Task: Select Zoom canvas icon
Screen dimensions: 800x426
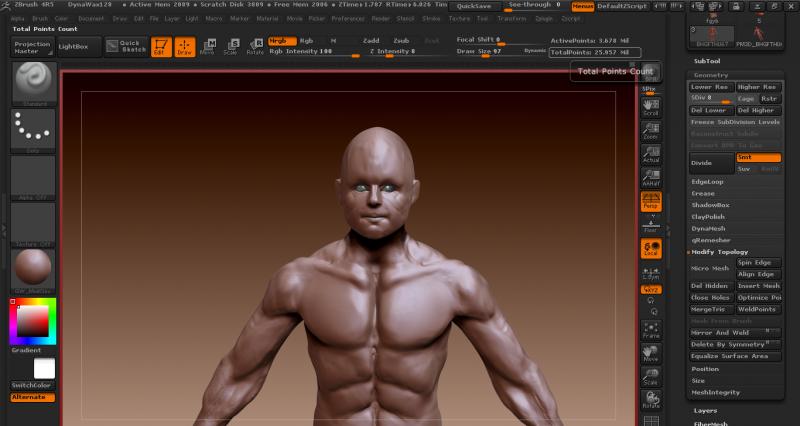Action: (651, 131)
